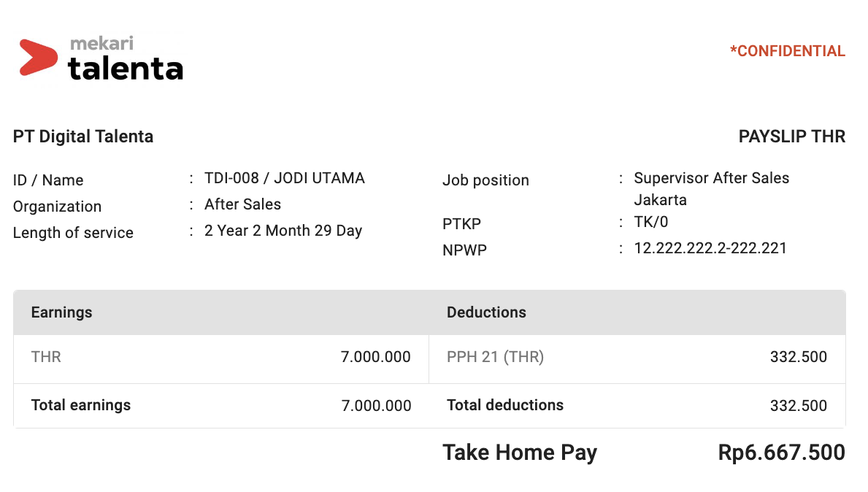The width and height of the screenshot is (868, 492).
Task: Click the THR amount 7.000.000
Action: (375, 357)
